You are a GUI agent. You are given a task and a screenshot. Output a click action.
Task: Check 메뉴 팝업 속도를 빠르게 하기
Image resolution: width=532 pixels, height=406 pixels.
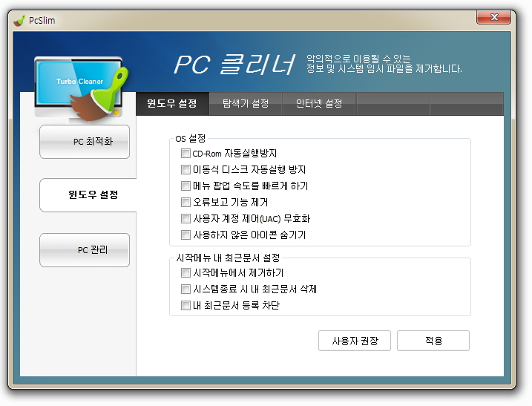point(185,186)
